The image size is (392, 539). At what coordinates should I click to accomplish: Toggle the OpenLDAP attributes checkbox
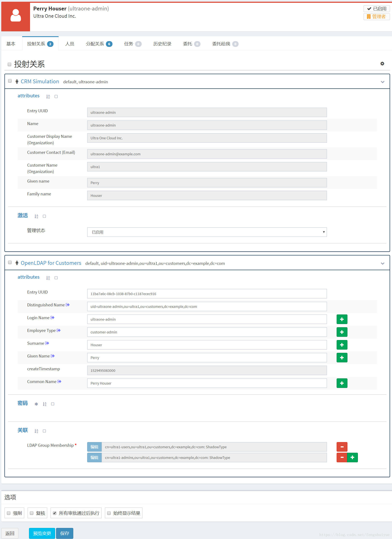pyautogui.click(x=56, y=278)
